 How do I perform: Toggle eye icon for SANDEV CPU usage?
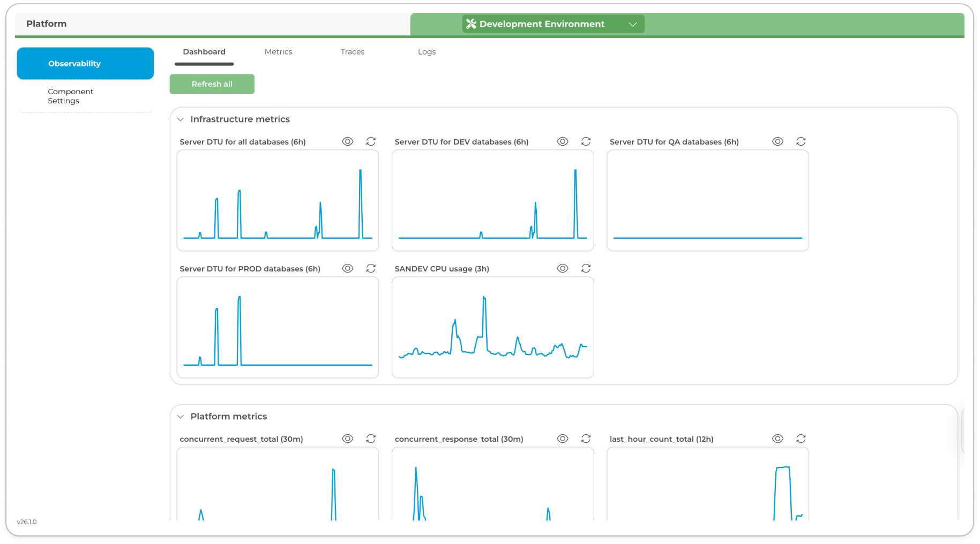coord(563,268)
